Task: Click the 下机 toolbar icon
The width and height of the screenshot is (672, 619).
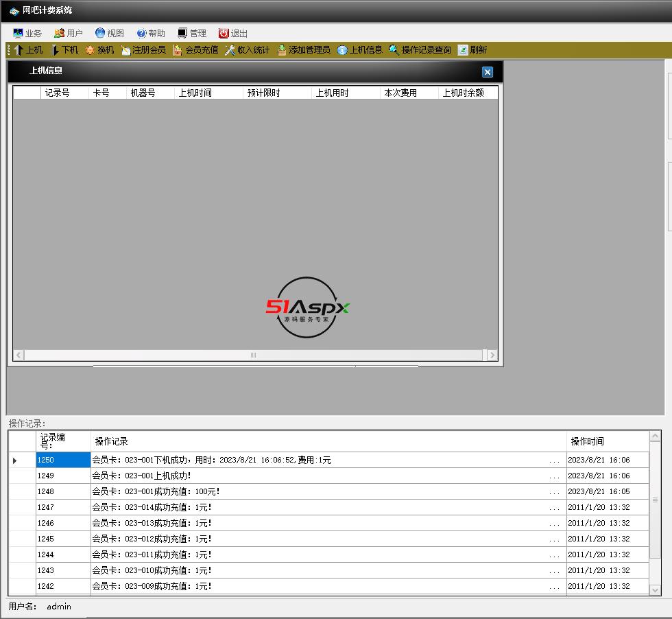Action: (64, 50)
